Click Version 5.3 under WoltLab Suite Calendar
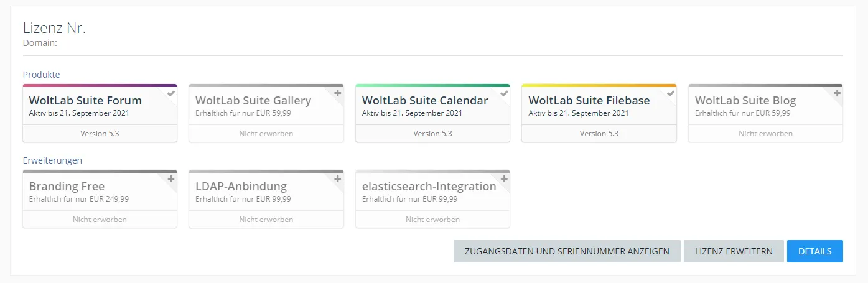This screenshot has height=283, width=868. pos(432,134)
